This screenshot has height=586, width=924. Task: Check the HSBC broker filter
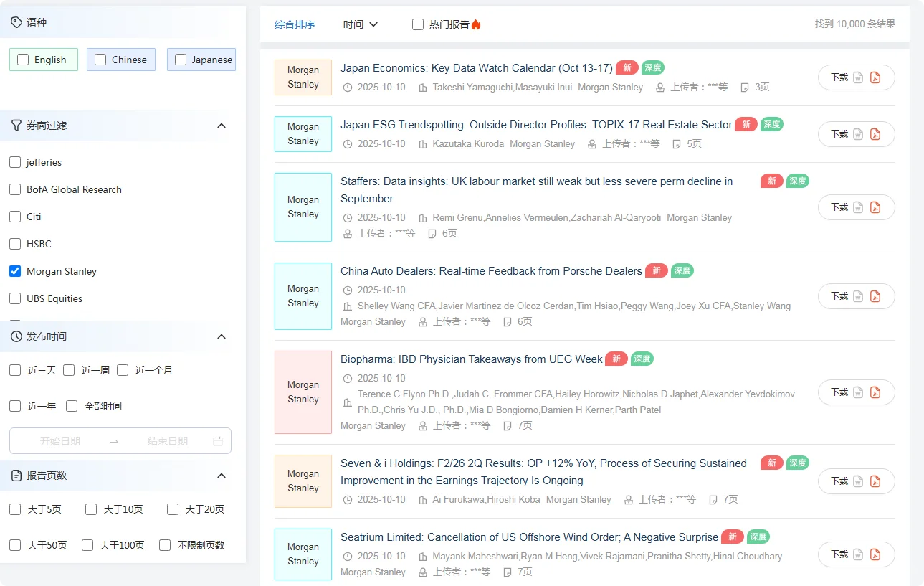tap(15, 244)
